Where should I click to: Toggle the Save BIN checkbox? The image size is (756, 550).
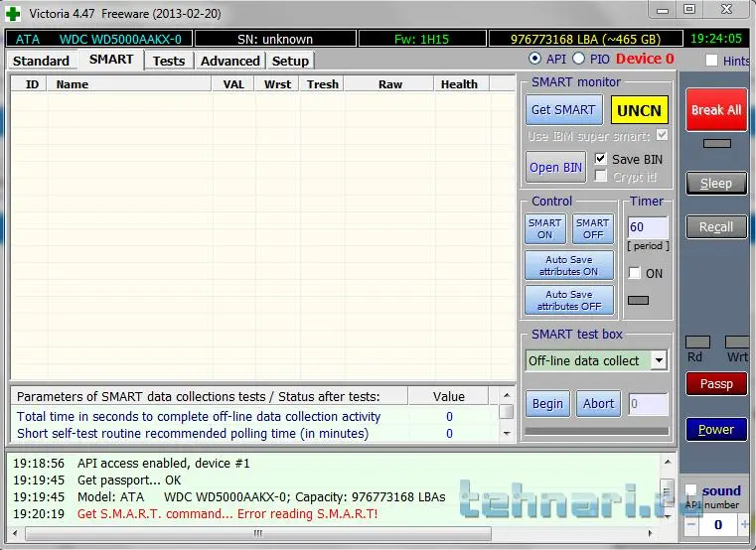click(600, 159)
